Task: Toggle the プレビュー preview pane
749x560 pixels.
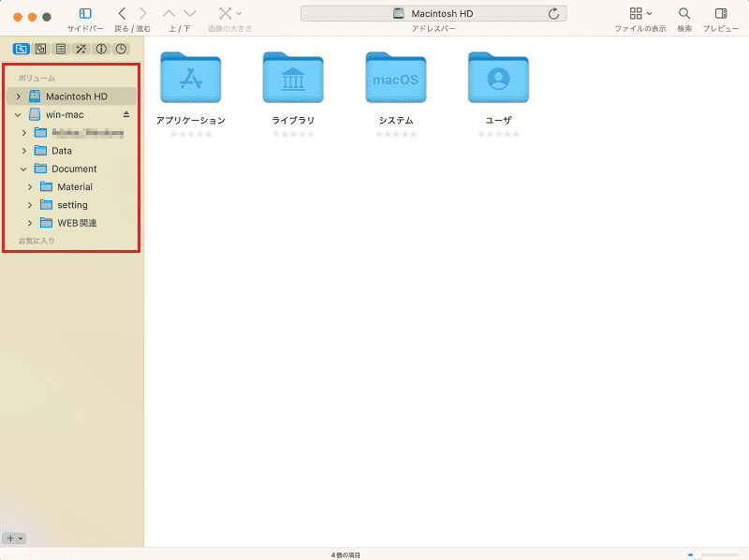Action: [x=721, y=13]
